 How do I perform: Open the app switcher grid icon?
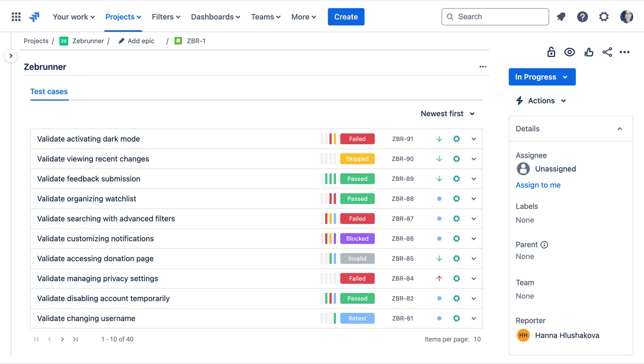[x=16, y=17]
